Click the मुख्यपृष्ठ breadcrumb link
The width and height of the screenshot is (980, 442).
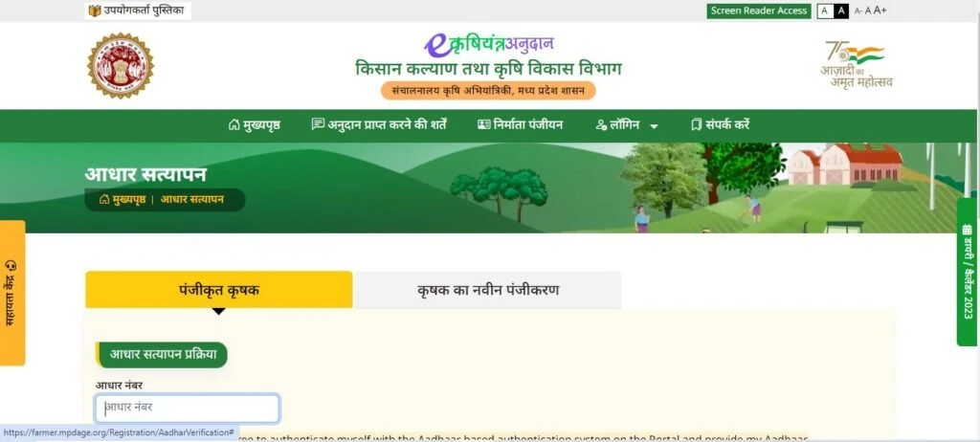point(122,200)
